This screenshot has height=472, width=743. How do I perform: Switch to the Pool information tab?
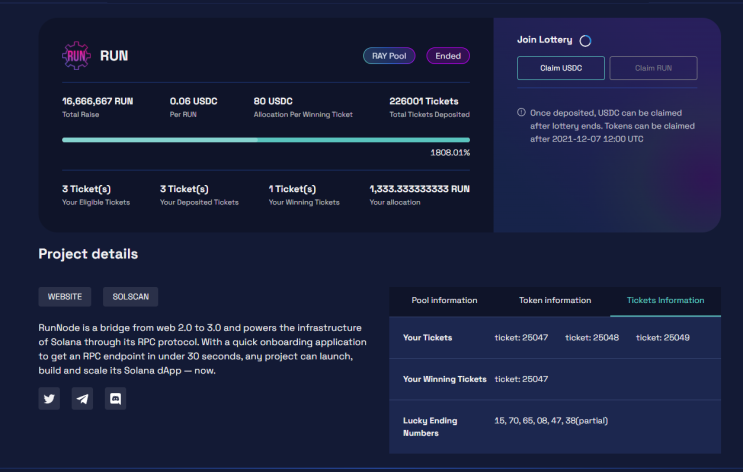pyautogui.click(x=444, y=300)
